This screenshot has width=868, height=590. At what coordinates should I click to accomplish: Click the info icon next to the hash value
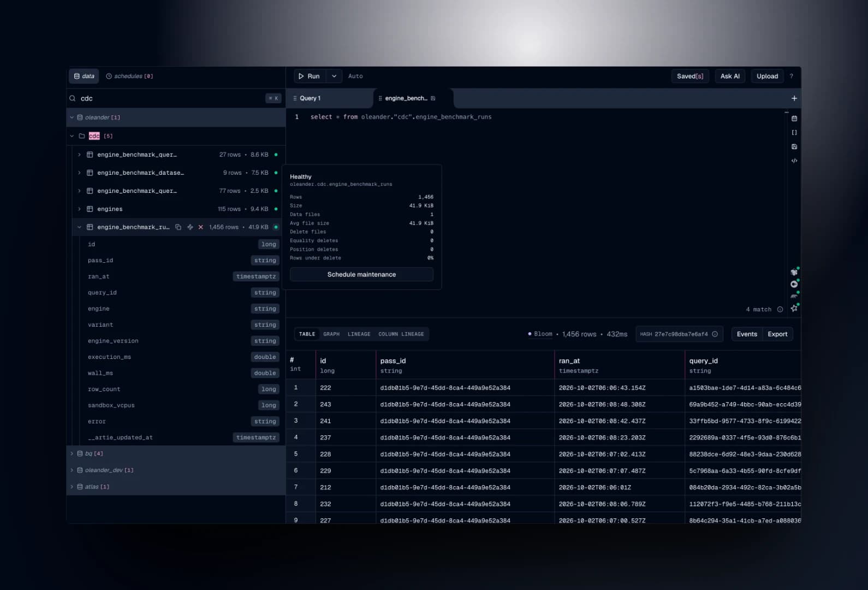pos(715,334)
